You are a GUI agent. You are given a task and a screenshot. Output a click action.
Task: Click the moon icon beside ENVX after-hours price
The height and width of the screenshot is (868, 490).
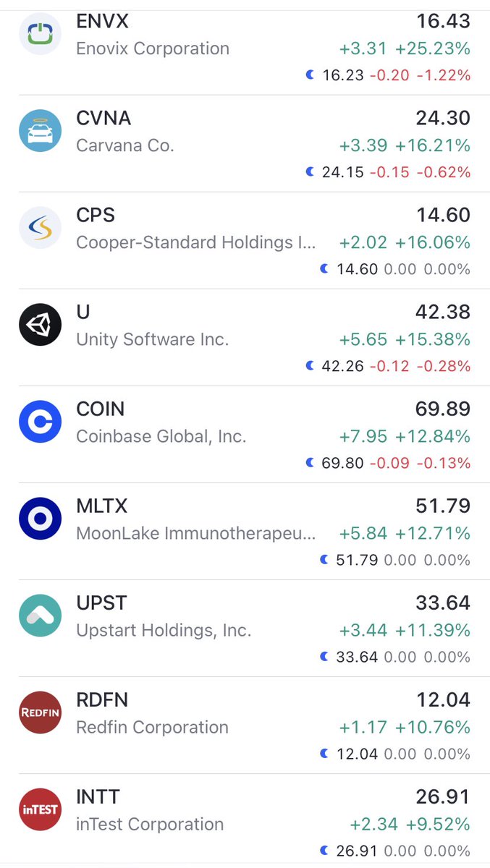click(310, 75)
